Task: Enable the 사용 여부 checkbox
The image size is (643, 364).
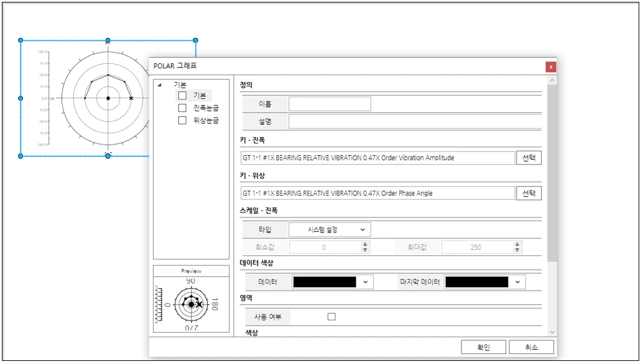Action: point(331,317)
